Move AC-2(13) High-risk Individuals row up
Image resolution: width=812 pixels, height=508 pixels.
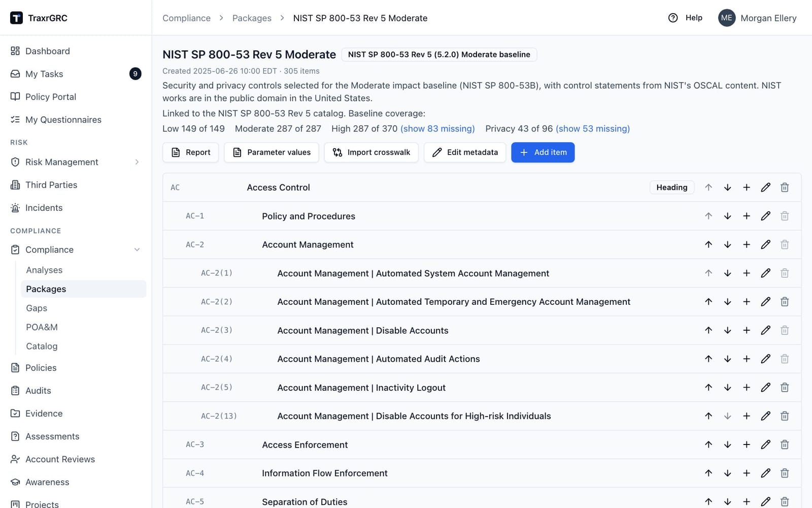pyautogui.click(x=708, y=416)
